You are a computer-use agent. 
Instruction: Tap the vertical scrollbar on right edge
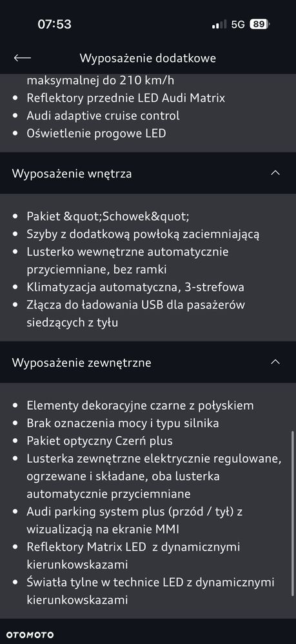(293, 520)
